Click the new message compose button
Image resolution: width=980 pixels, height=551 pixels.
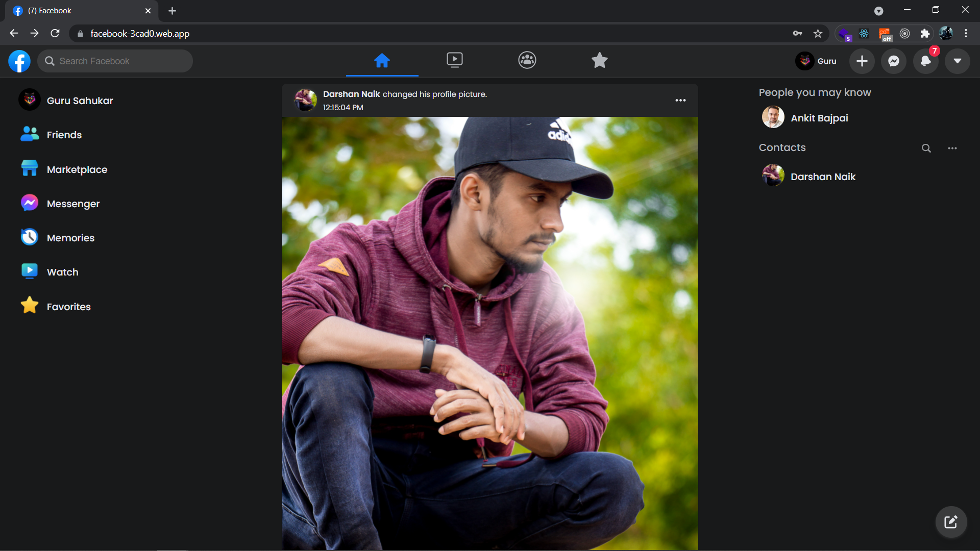[950, 522]
